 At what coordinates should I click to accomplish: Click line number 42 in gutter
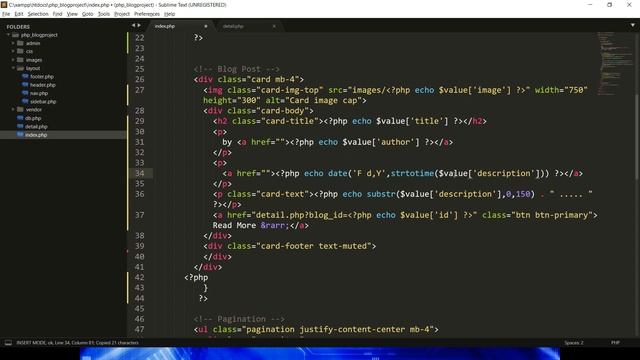tap(140, 277)
